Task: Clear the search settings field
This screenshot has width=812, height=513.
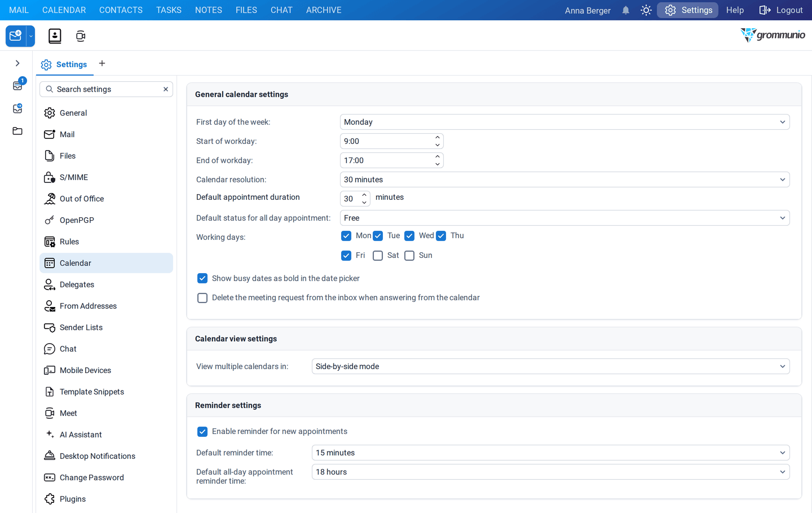Action: coord(166,89)
